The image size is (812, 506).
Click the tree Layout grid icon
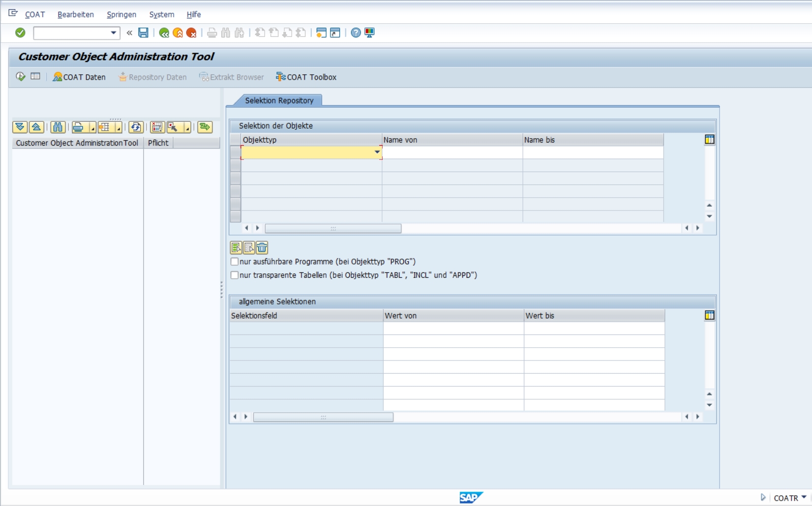click(x=104, y=127)
